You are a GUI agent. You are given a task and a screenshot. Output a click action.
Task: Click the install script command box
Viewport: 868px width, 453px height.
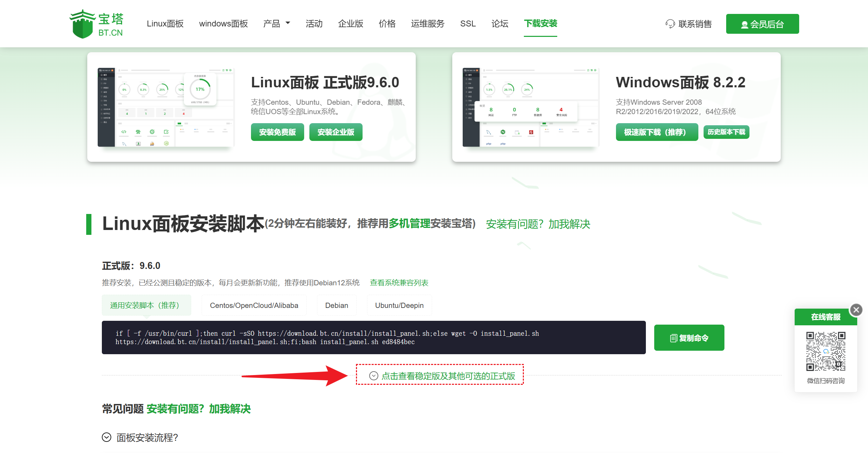373,337
